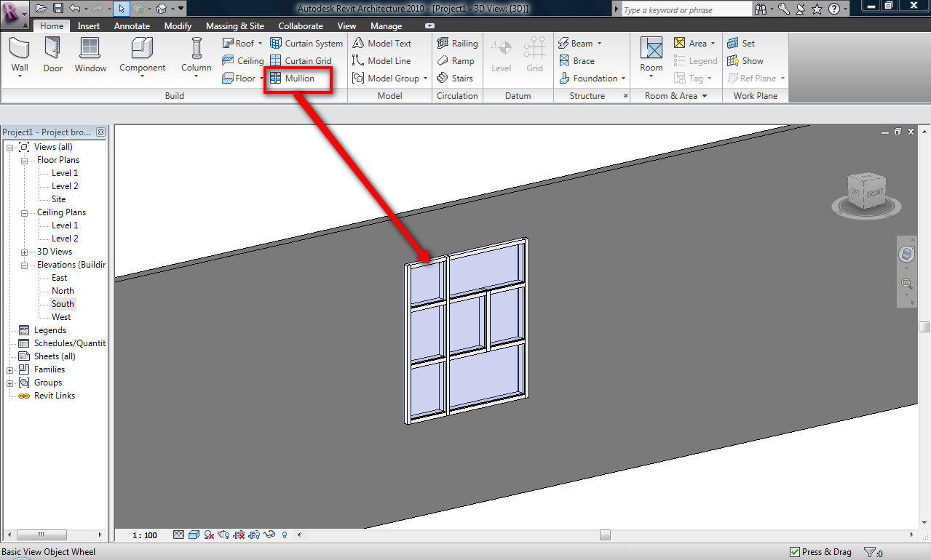The width and height of the screenshot is (931, 560).
Task: Choose the Curtain Grid tool
Action: (x=300, y=61)
